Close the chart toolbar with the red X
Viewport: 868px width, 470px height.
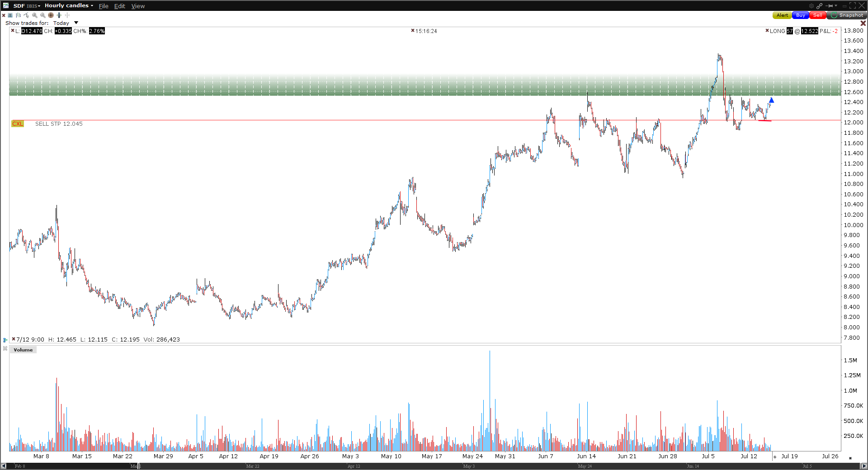[4, 15]
